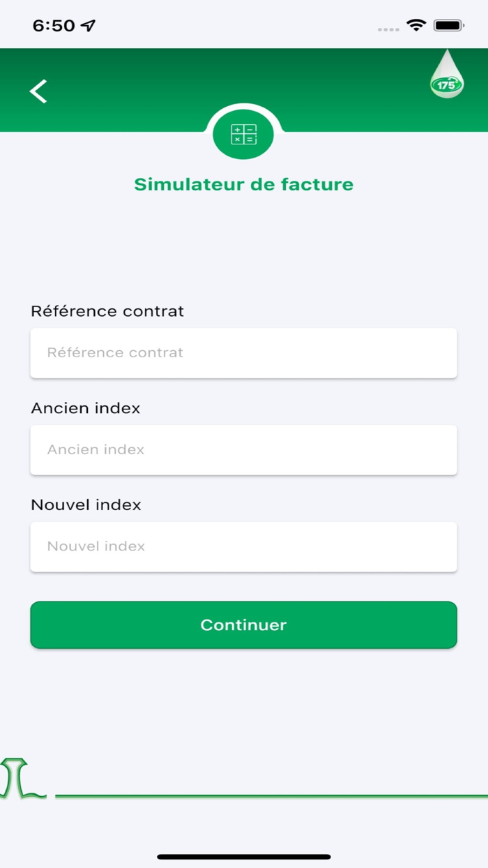The height and width of the screenshot is (868, 488).
Task: Select the Référence contrat label
Action: pyautogui.click(x=107, y=311)
